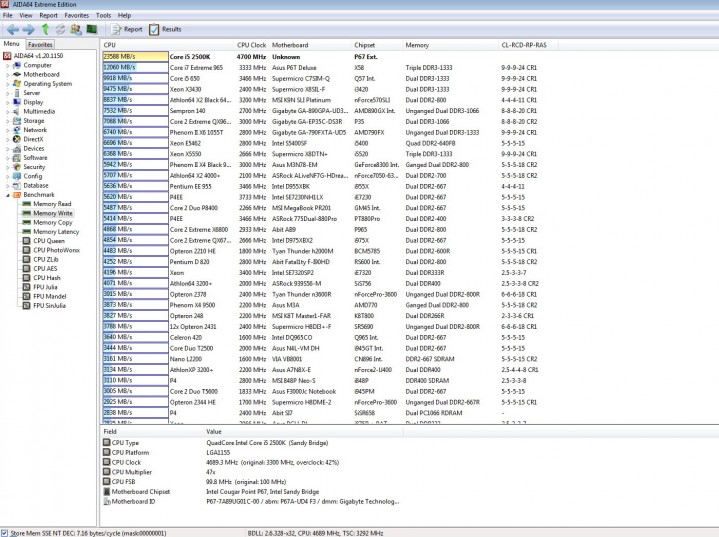This screenshot has height=537, width=719.
Task: Collapse the Benchmark tree node
Action: pyautogui.click(x=7, y=195)
